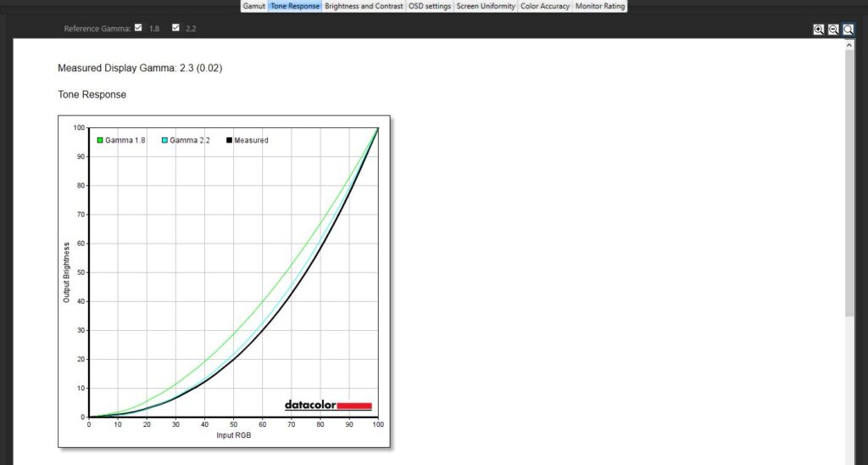
Task: View the Monitor Rating tab
Action: click(x=600, y=6)
